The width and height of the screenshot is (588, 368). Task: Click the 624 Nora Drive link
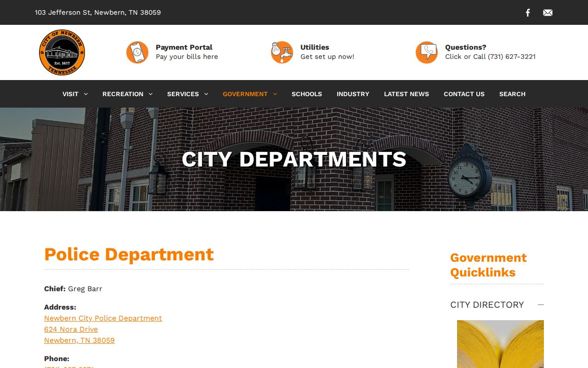tap(71, 329)
